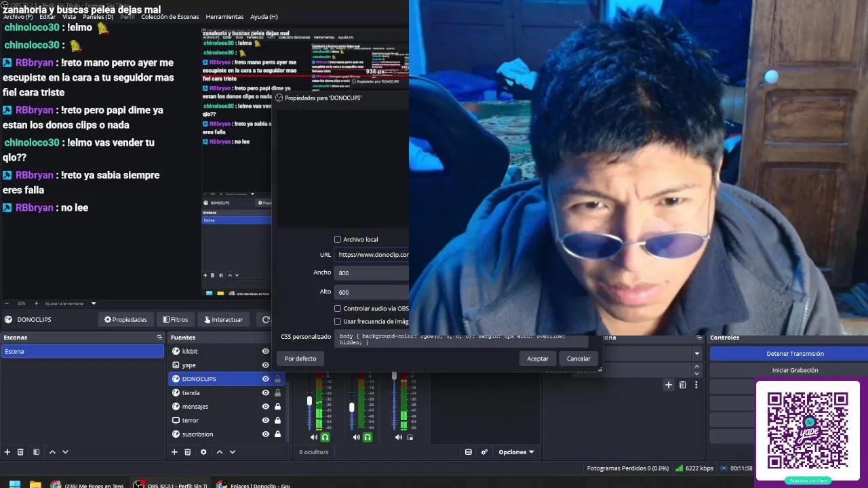The height and width of the screenshot is (488, 868).
Task: Toggle headphone monitoring on first mixer channel
Action: point(325,437)
